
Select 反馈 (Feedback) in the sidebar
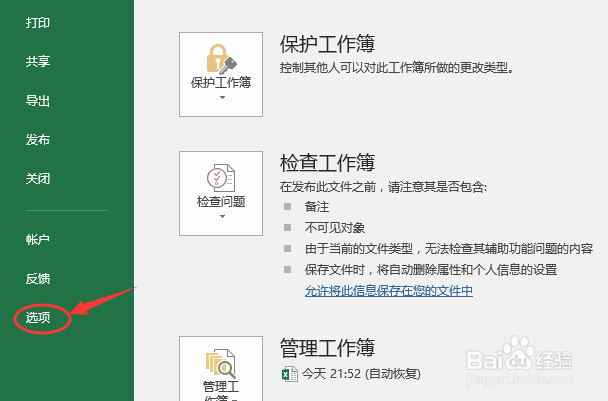click(x=38, y=278)
